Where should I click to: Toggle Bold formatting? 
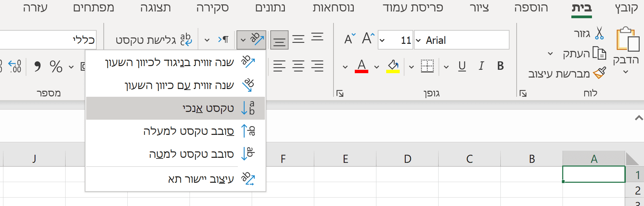tap(500, 66)
